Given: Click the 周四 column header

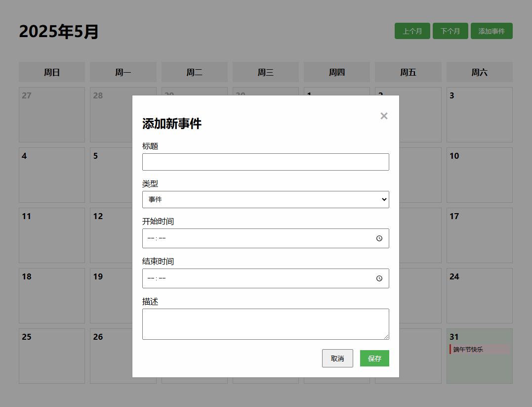Looking at the screenshot, I should [x=337, y=72].
